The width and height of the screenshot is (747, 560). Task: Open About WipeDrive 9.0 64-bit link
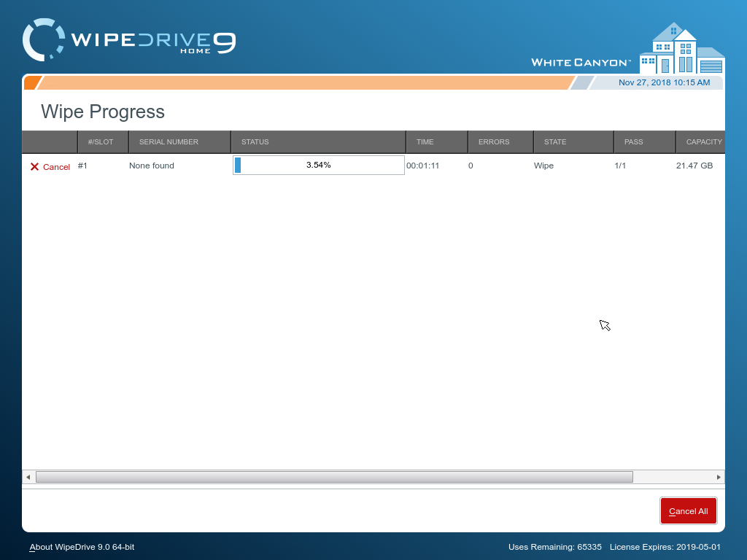click(x=82, y=547)
